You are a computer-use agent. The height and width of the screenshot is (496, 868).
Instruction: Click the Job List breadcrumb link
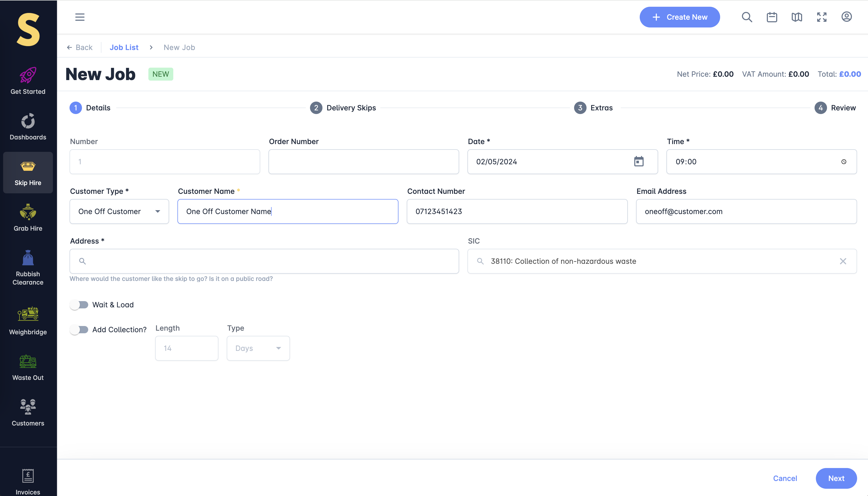124,47
